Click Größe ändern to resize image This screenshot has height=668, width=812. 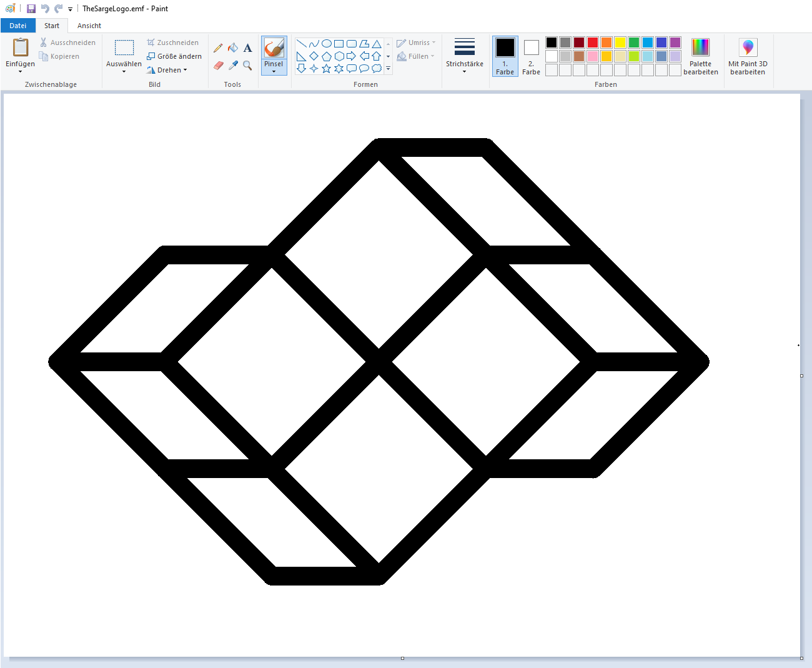(174, 56)
